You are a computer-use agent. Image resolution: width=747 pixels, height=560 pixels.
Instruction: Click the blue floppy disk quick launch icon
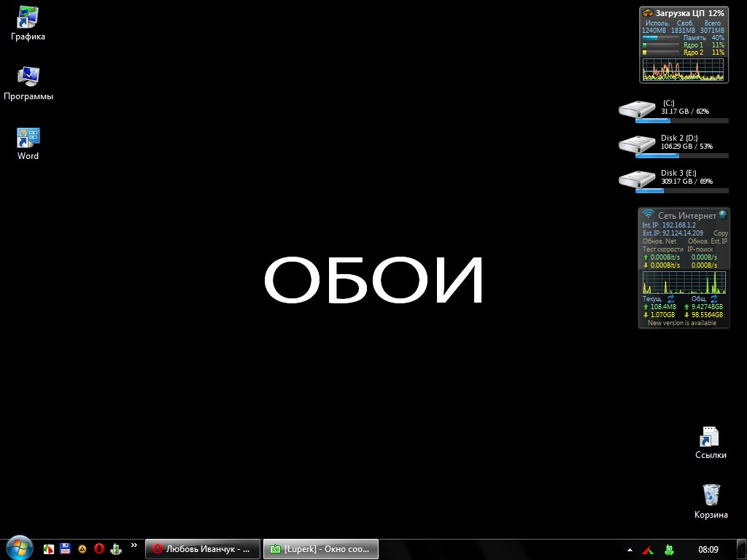click(65, 549)
